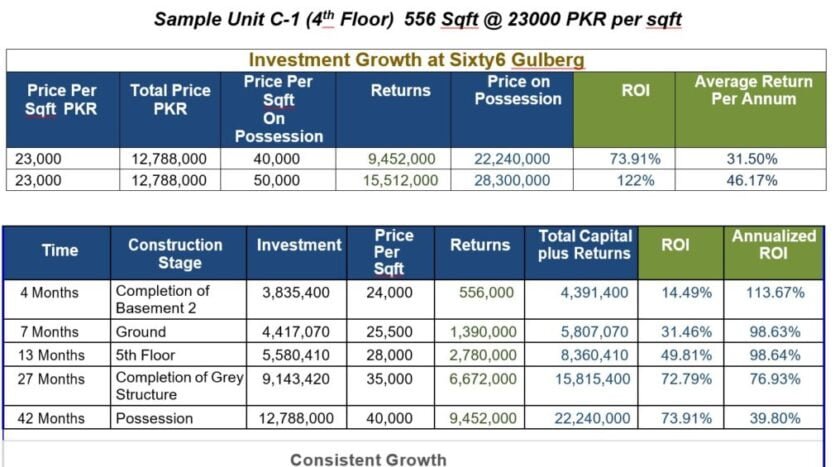Click the "Total Price PKR" header cell
This screenshot has width=835, height=467.
click(x=170, y=99)
